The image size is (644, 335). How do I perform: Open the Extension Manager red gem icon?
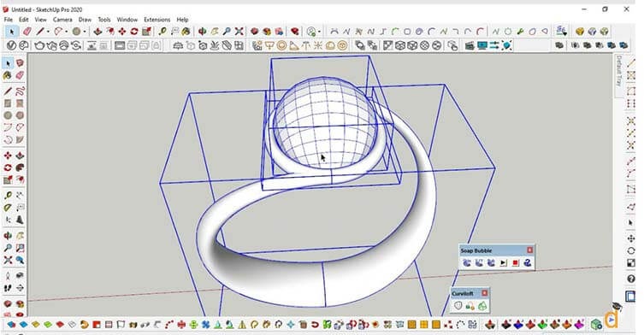point(294,32)
